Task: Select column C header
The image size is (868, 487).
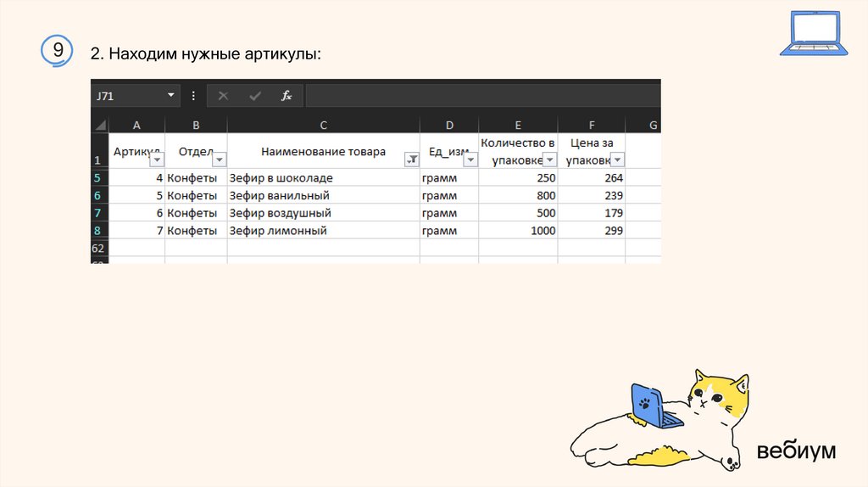Action: point(323,125)
